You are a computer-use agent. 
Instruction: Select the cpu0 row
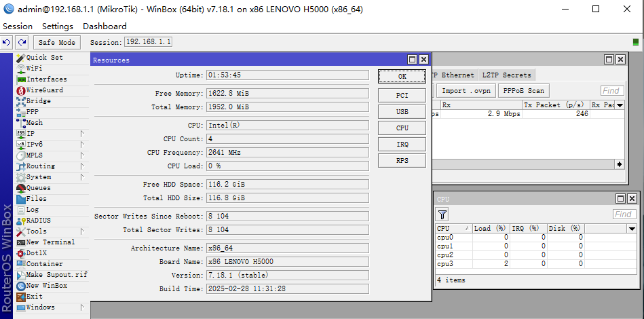point(536,238)
